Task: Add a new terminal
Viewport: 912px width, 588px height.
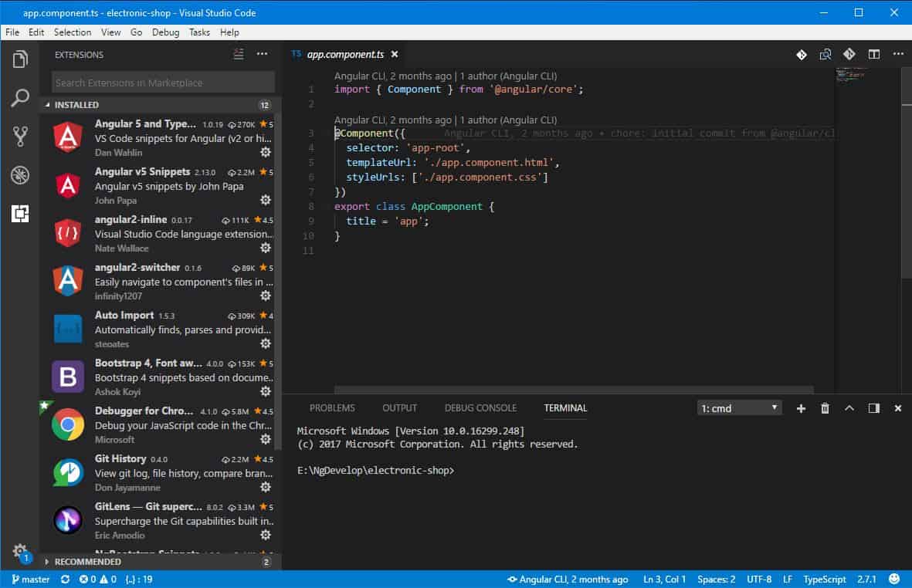Action: pyautogui.click(x=801, y=408)
